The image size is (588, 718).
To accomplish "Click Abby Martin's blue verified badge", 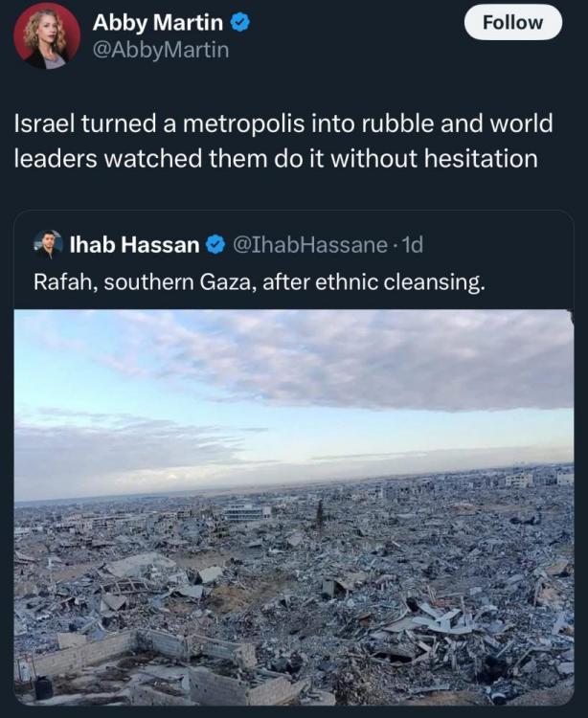I will [x=239, y=22].
